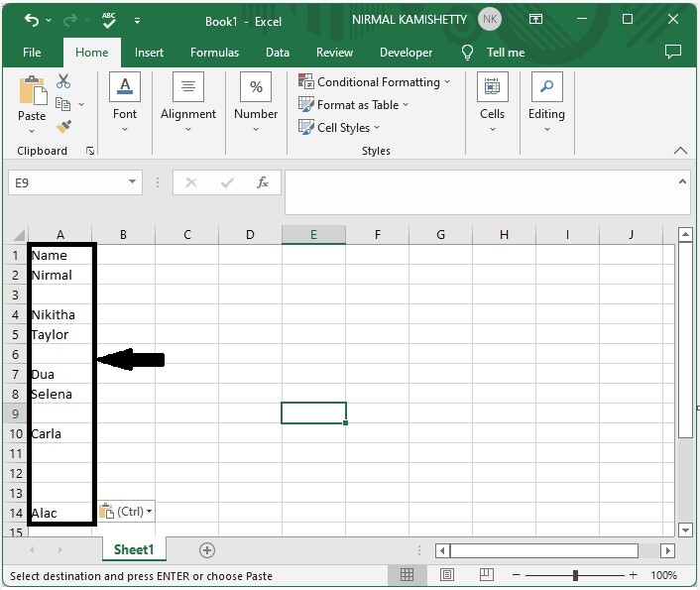Viewport: 700px width, 590px height.
Task: Click the formula bar Cancel X
Action: tap(191, 182)
